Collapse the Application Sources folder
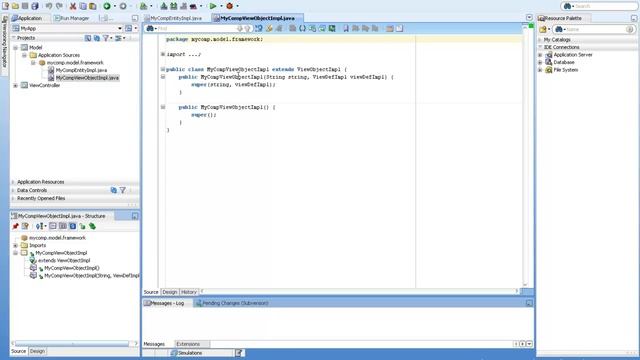The width and height of the screenshot is (640, 360). (24, 55)
